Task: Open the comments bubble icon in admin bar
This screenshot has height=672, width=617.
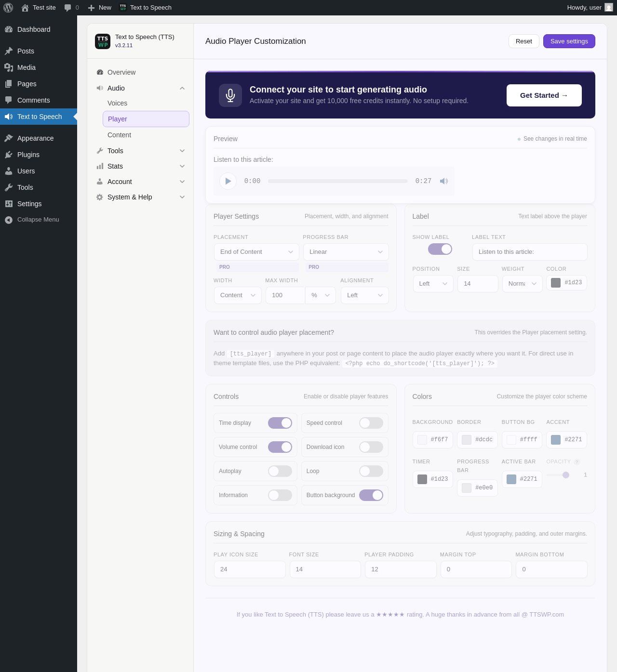Action: (x=67, y=8)
